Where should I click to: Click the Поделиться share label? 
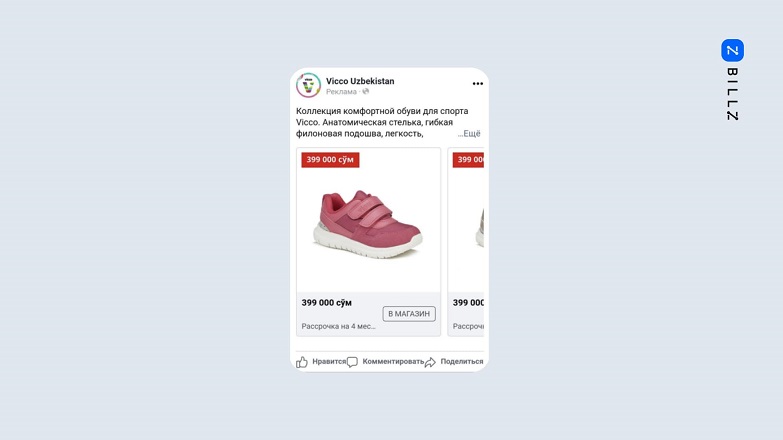[x=462, y=362]
